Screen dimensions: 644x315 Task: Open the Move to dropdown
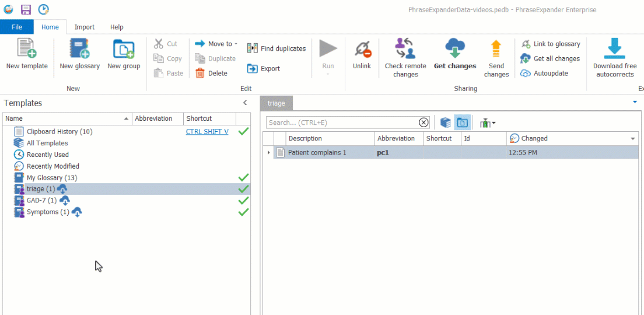click(x=216, y=44)
